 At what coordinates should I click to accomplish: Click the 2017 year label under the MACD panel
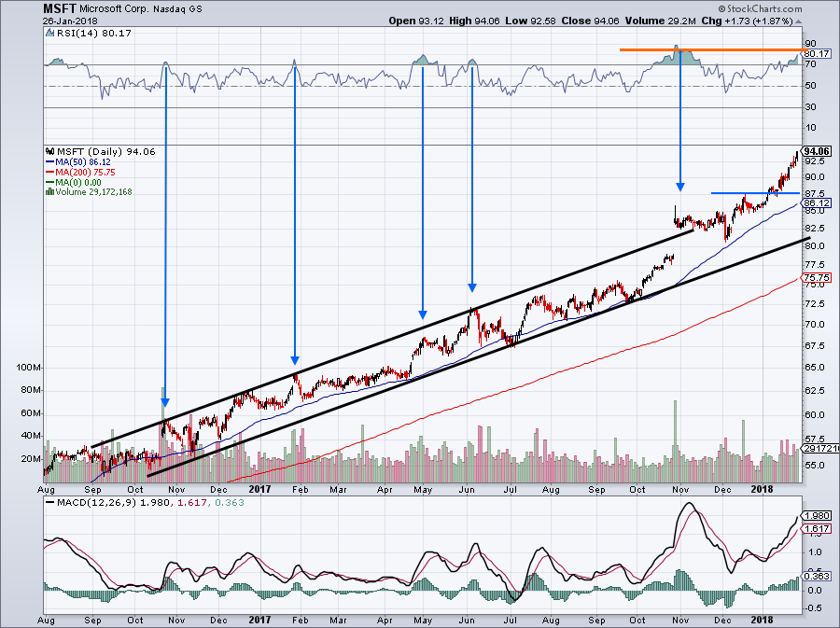[259, 620]
